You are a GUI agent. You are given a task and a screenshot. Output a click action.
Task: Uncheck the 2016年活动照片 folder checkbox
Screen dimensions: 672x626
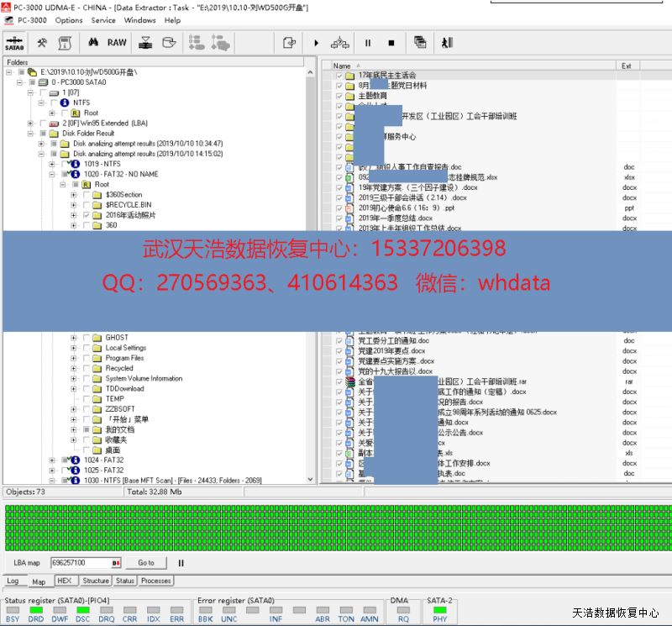(x=86, y=215)
